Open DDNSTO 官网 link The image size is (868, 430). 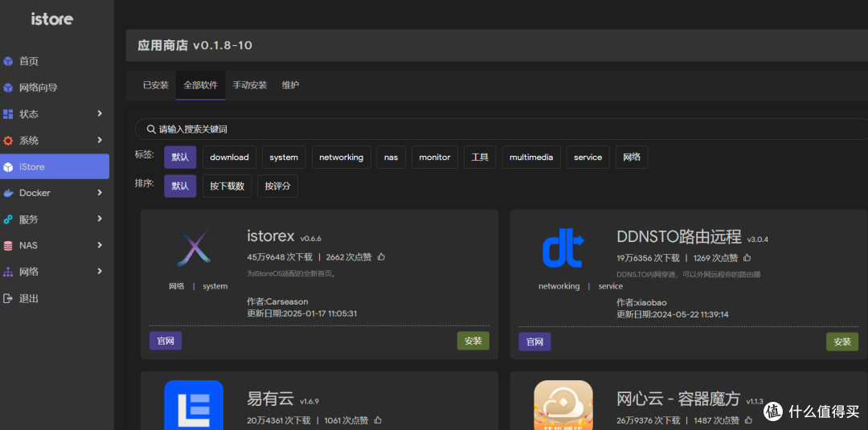tap(534, 342)
